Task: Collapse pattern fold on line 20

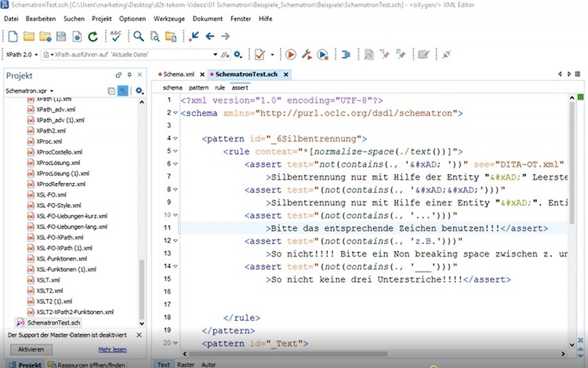Action: 175,343
